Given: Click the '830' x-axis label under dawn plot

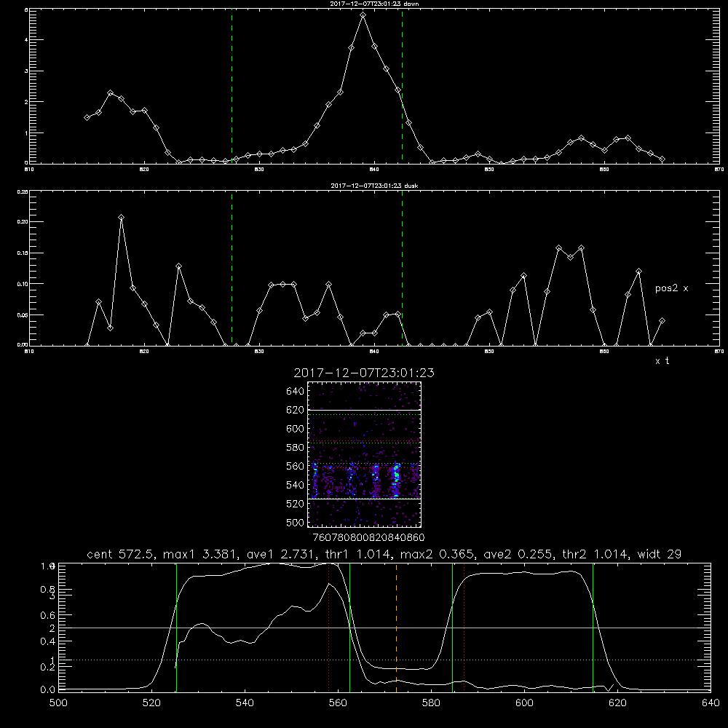Looking at the screenshot, I should point(259,169).
